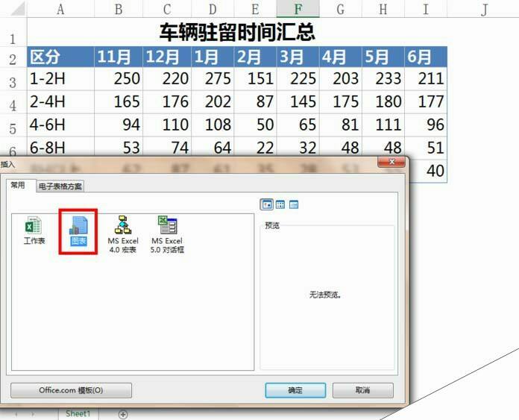Viewport: 519px width, 420px height.
Task: Switch to the Sheet1 tab
Action: coord(78,413)
